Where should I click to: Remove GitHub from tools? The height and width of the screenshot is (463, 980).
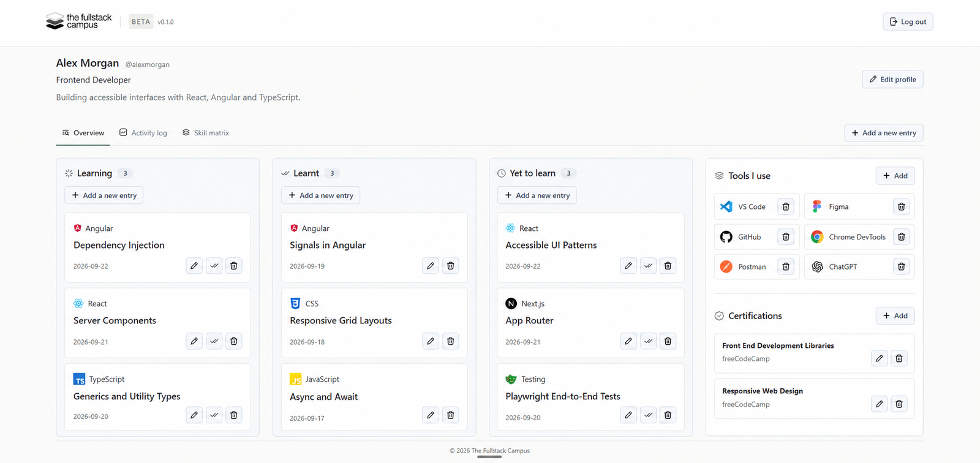[x=786, y=236]
